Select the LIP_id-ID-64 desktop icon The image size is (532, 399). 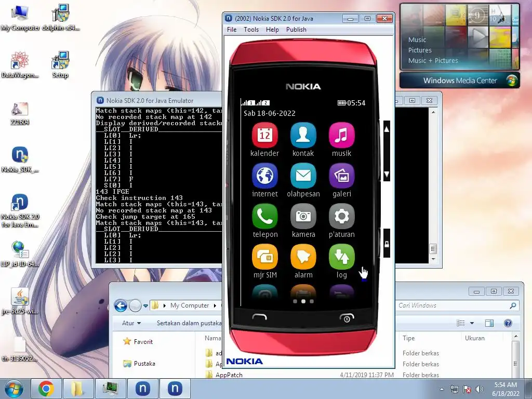20,254
